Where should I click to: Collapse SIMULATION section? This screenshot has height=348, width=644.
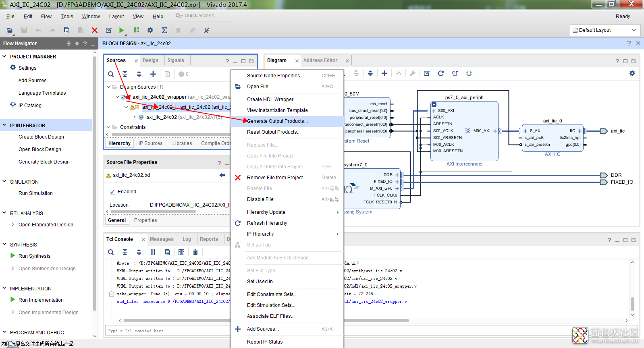point(4,182)
